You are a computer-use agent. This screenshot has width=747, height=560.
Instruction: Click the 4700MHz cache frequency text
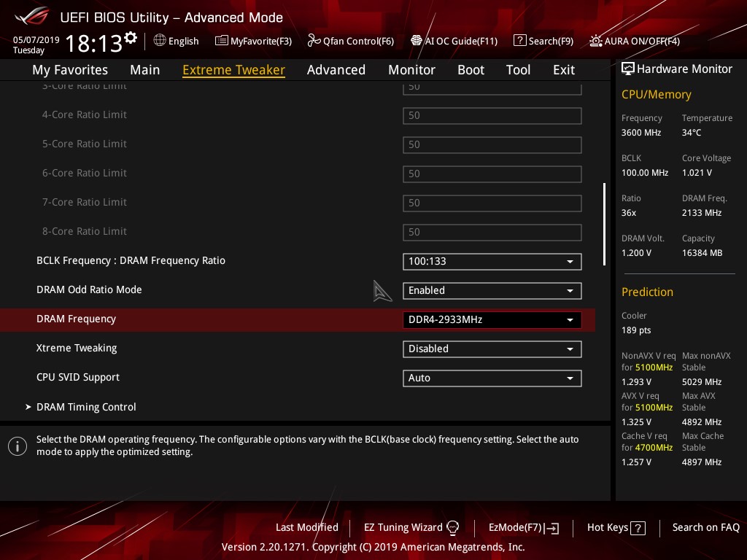[654, 448]
